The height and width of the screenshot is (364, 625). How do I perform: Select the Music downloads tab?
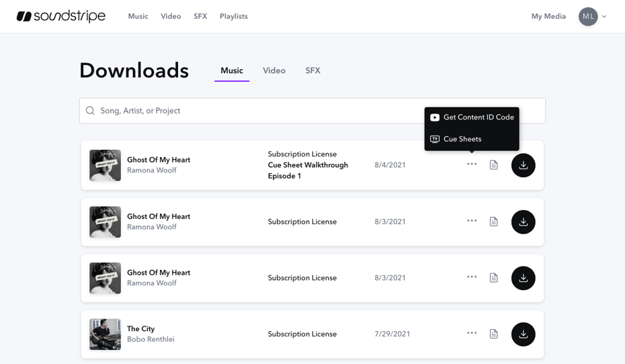coord(232,71)
